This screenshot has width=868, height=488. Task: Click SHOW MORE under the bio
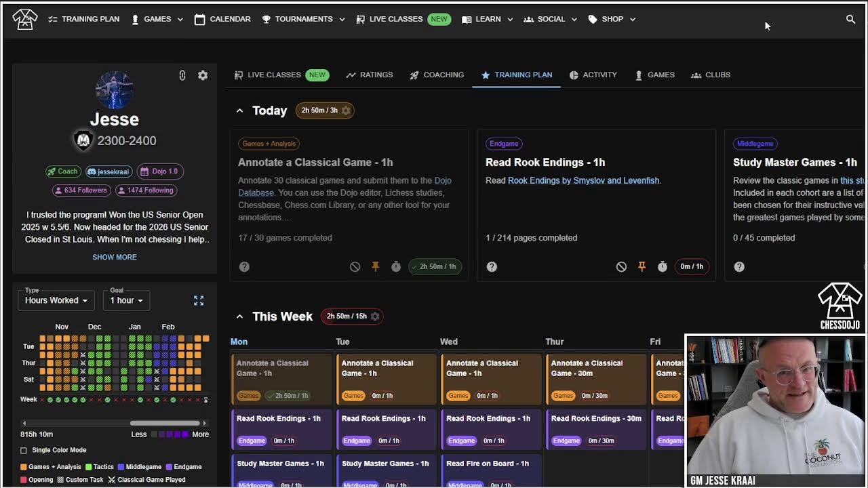[x=115, y=258]
